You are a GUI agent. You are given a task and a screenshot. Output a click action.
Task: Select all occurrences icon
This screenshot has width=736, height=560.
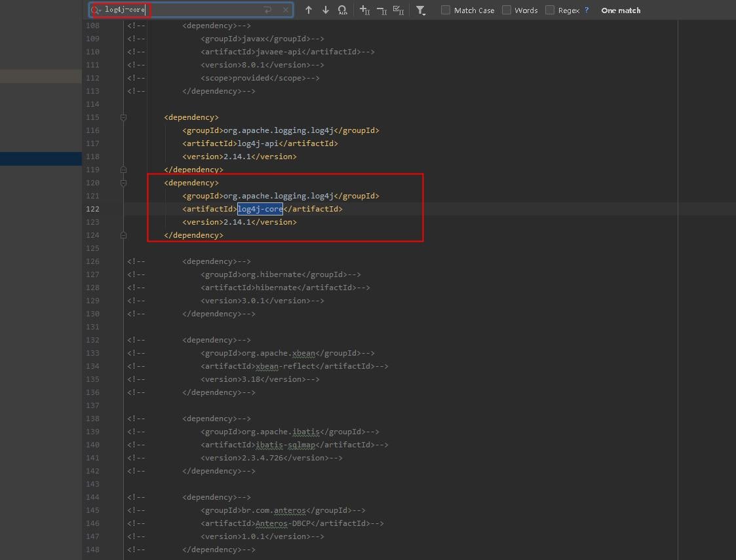(398, 10)
